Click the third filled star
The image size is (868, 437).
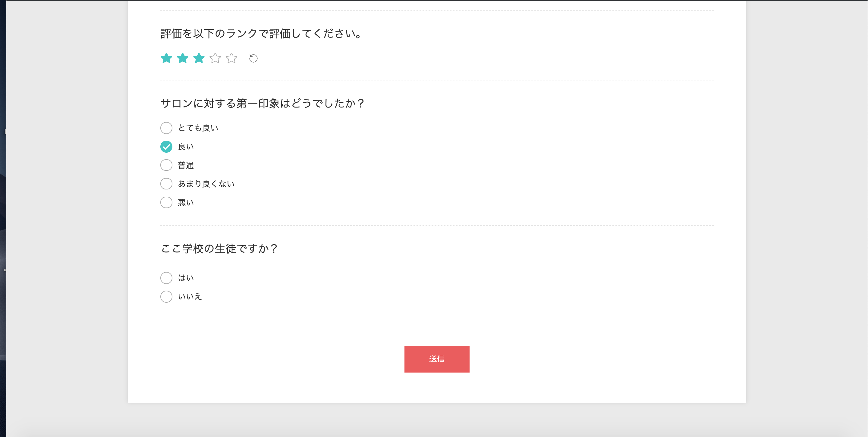point(199,58)
